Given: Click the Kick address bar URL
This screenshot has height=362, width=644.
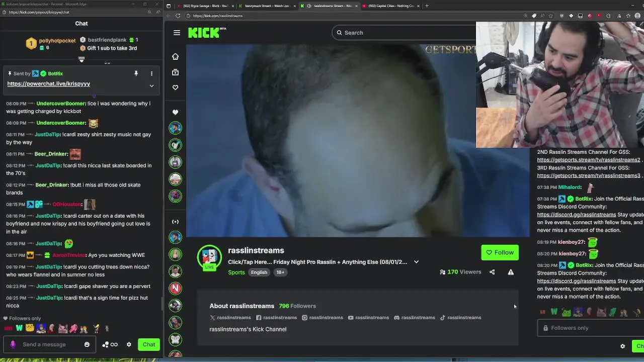Looking at the screenshot, I should (218, 16).
